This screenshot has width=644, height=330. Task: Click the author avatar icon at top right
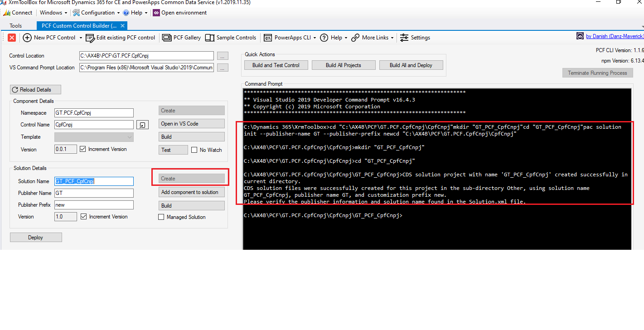point(580,36)
